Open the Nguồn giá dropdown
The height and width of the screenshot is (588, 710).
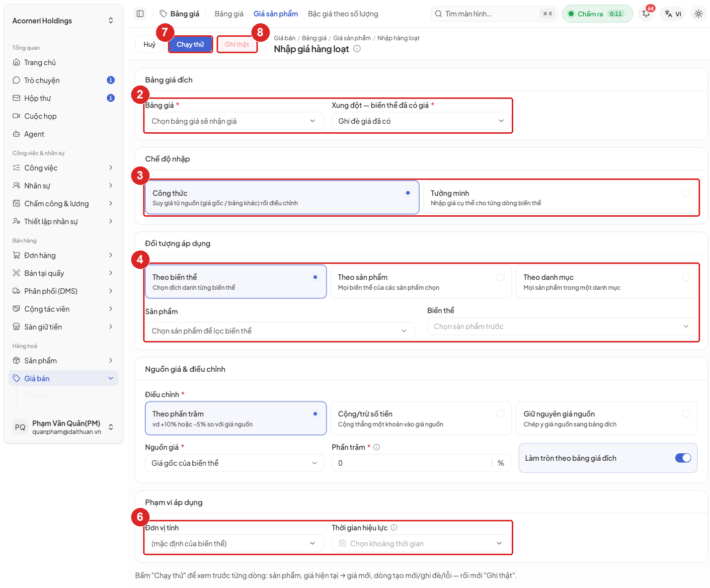[x=234, y=463]
